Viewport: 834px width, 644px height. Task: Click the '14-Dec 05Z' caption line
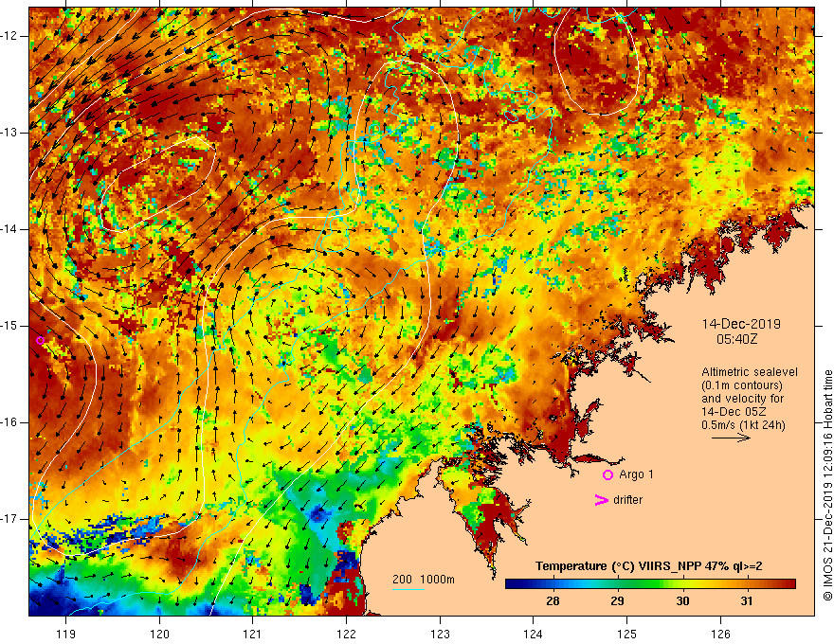732,411
